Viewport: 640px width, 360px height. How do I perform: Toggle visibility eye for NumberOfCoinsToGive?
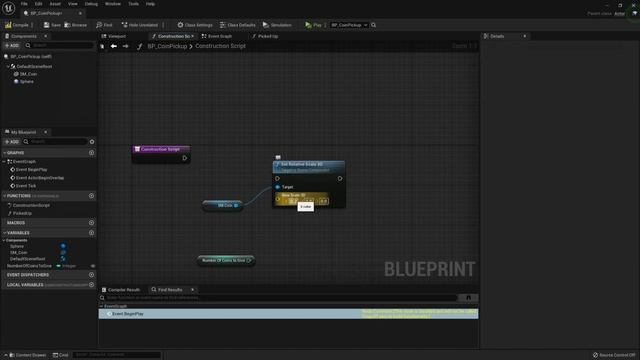tap(93, 266)
